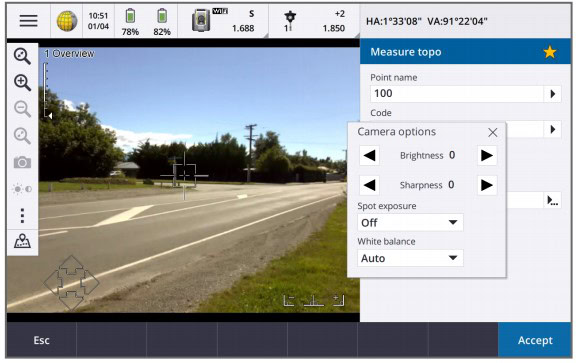Image resolution: width=578 pixels, height=363 pixels.
Task: Click the target height value 1.850
Action: tap(334, 28)
